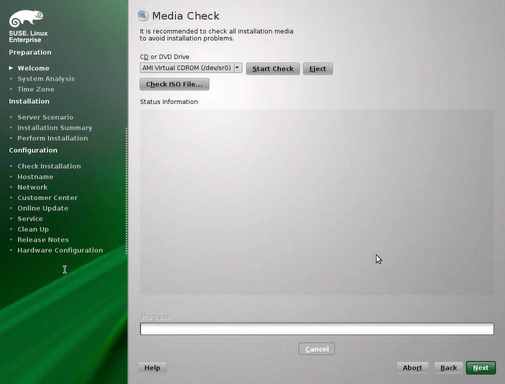Screen dimensions: 505x384
Task: Select Welcome step in sidebar
Action: 33,68
